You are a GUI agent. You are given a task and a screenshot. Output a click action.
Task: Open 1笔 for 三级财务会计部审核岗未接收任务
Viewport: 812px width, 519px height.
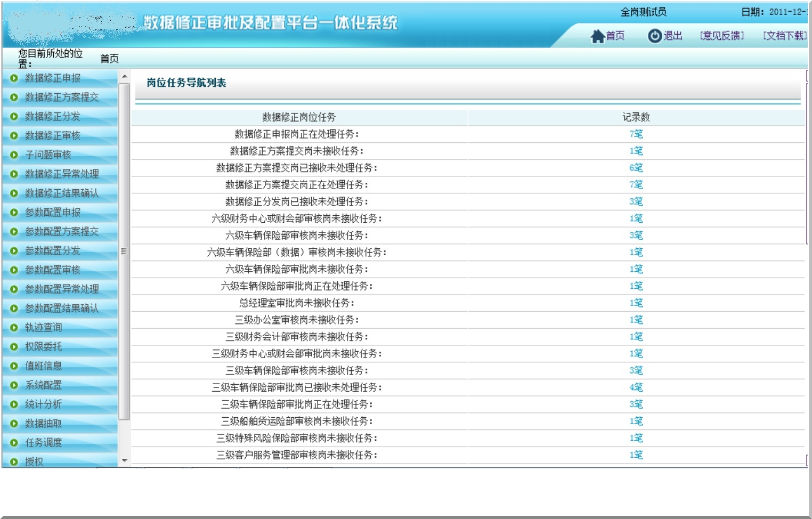pos(636,337)
